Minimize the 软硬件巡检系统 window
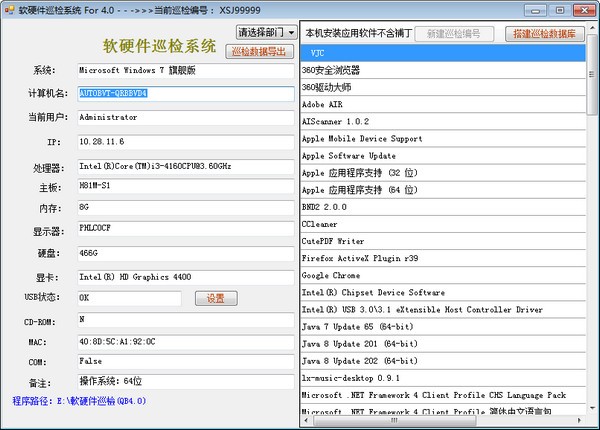Viewport: 600px width, 430px height. [x=535, y=10]
